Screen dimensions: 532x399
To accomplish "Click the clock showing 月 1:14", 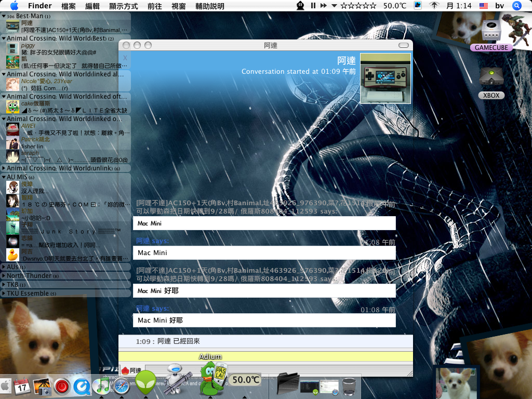I will click(x=459, y=6).
